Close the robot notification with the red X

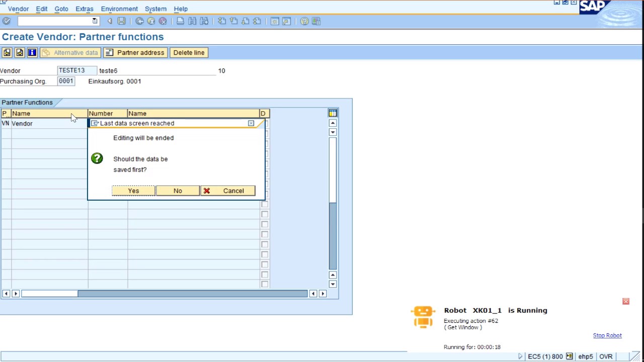[x=626, y=301]
